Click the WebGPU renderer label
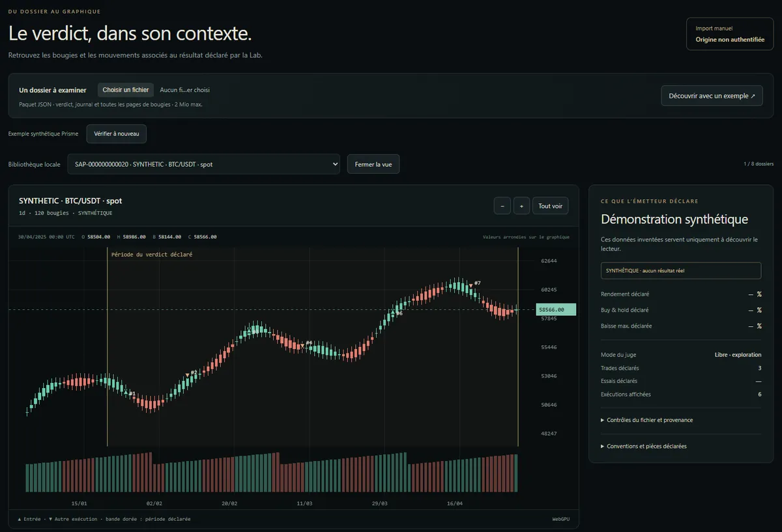 tap(560, 519)
